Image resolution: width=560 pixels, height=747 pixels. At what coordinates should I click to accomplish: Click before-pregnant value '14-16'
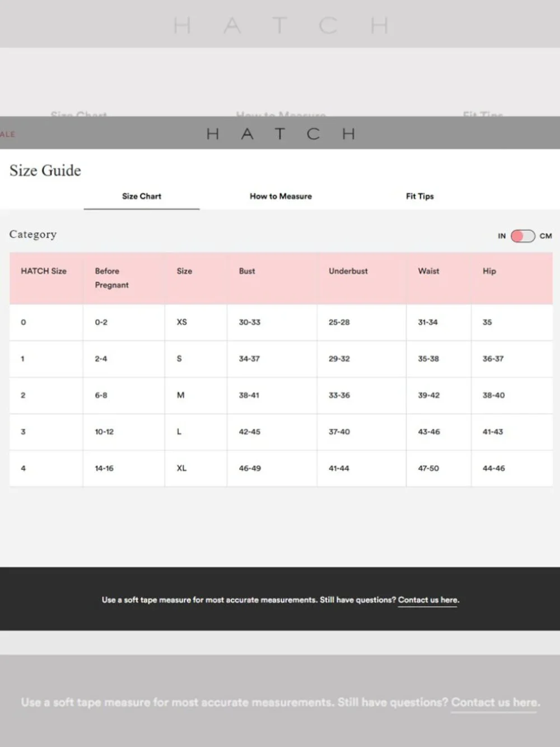[x=104, y=468]
